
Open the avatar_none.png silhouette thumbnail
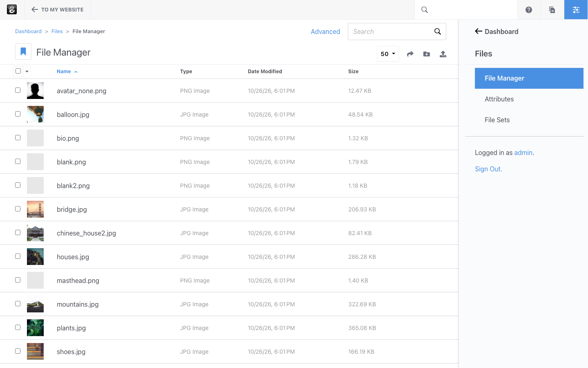point(35,91)
